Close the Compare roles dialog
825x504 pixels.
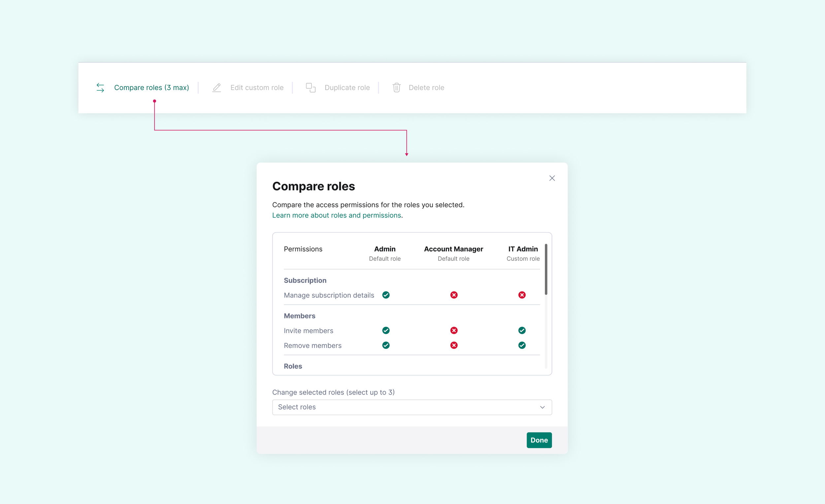point(552,178)
